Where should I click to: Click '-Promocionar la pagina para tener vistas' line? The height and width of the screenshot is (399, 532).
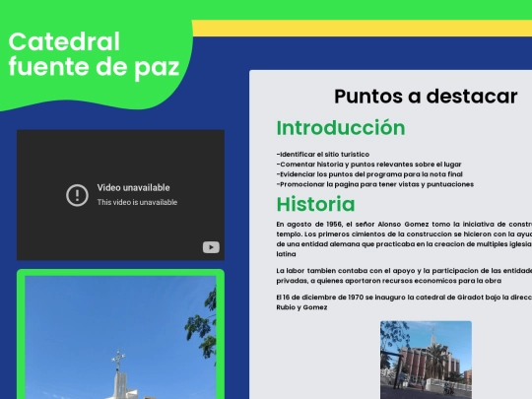click(x=375, y=184)
